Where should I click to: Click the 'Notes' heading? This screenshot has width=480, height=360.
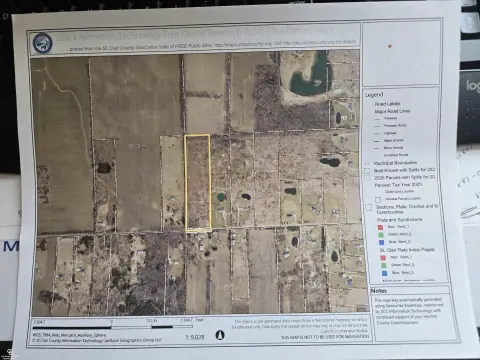[379, 291]
